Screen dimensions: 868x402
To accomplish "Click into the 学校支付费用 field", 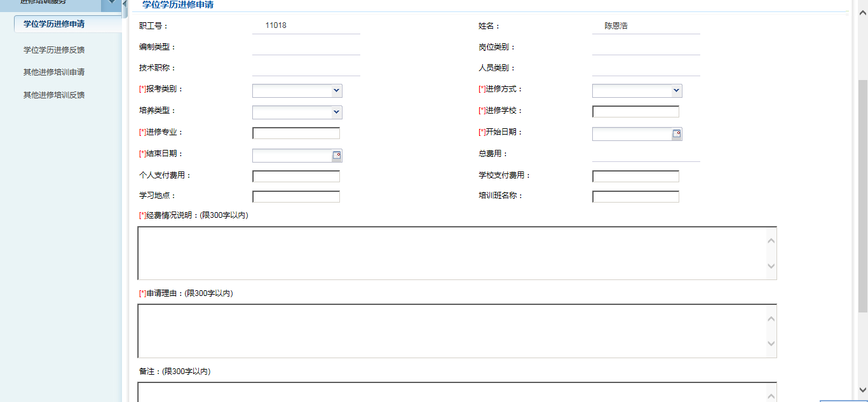I will point(635,176).
